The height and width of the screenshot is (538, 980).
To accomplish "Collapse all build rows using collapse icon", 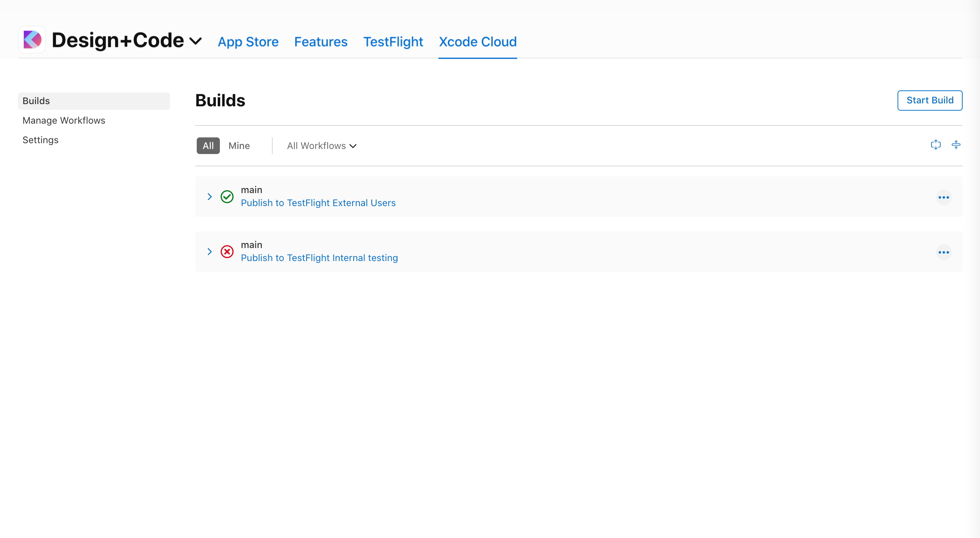I will [x=956, y=145].
